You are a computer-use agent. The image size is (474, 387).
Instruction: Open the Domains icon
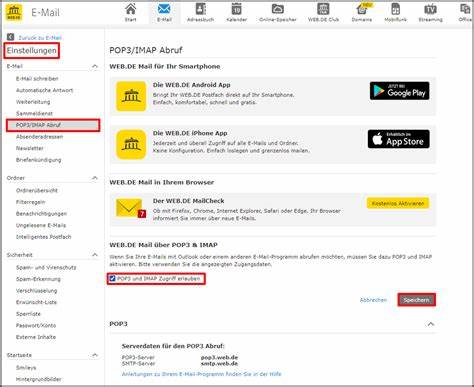362,9
